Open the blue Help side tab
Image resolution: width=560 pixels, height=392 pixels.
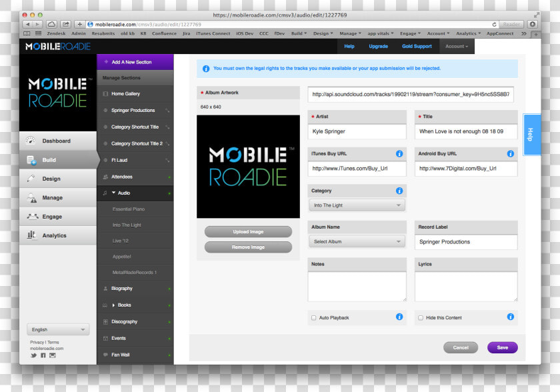[531, 134]
